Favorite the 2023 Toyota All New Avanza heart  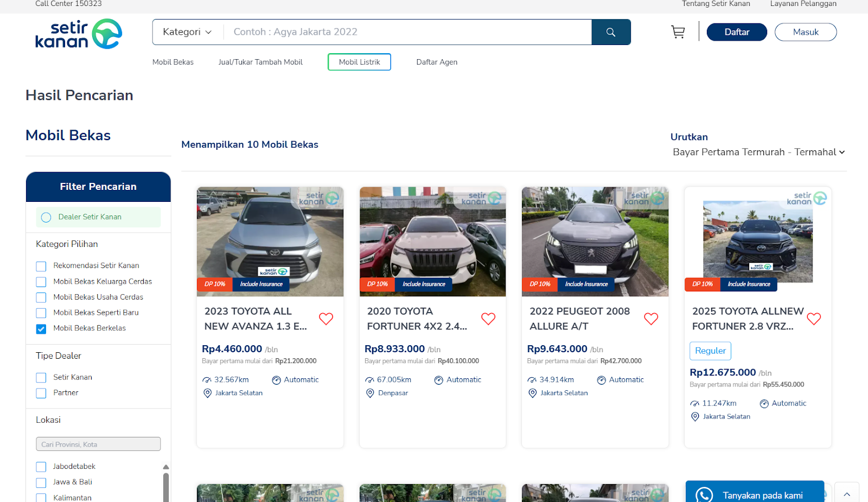pos(326,319)
